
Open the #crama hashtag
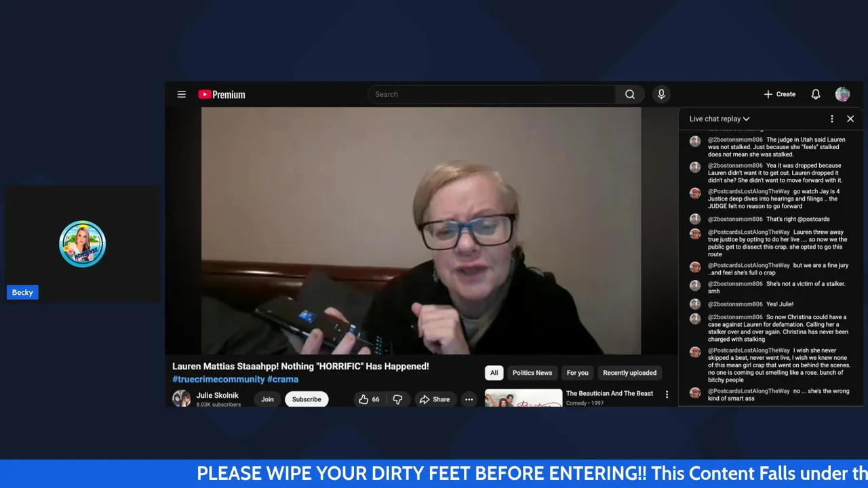[283, 380]
